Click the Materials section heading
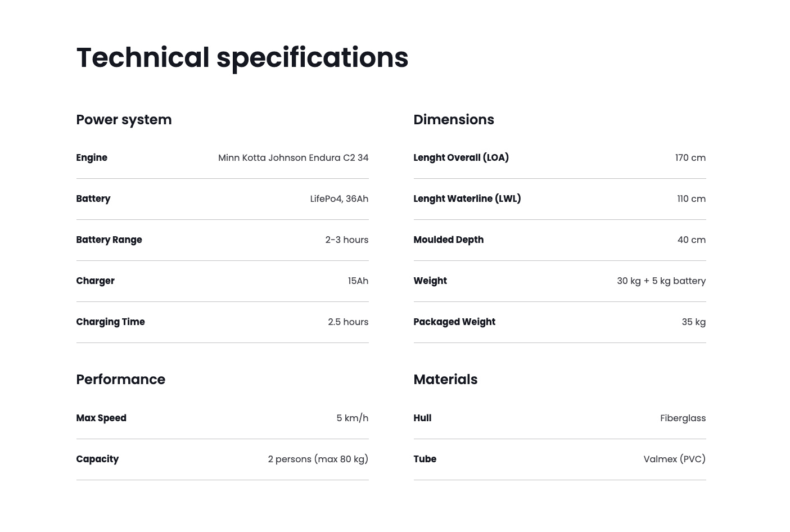This screenshot has width=790, height=532. tap(445, 380)
